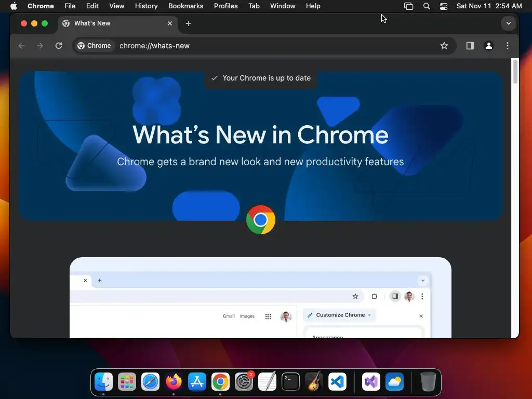
Task: Open System Settings from the dock
Action: coord(244,382)
